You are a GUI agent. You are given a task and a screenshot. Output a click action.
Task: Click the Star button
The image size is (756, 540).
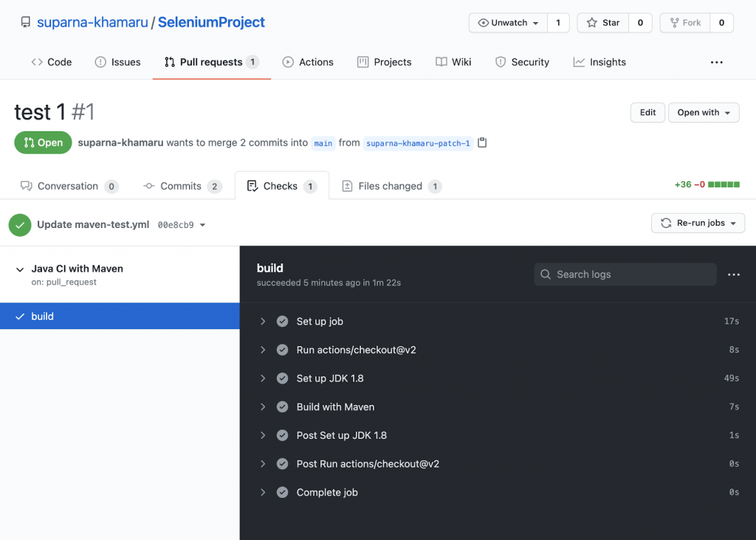coord(603,23)
